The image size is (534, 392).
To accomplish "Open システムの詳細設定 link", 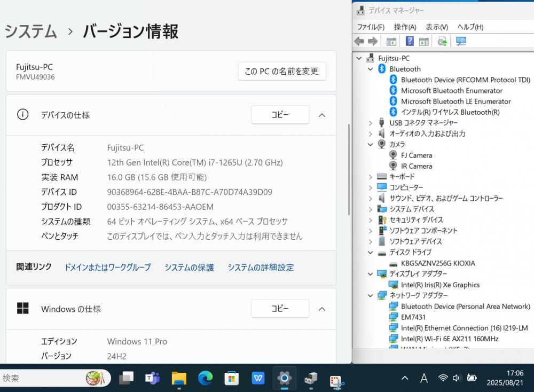I will (x=261, y=268).
